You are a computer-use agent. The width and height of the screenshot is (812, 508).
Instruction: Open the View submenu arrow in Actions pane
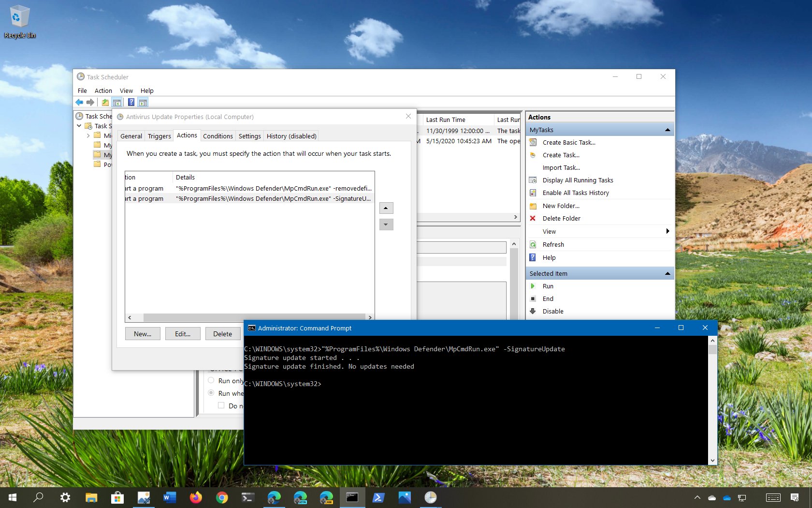[667, 231]
